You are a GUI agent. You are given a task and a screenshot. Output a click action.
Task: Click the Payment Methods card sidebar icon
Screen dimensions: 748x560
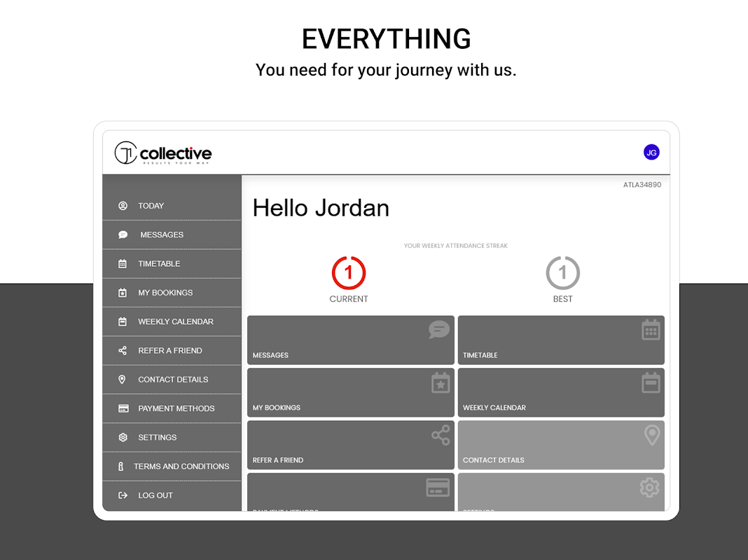[123, 408]
